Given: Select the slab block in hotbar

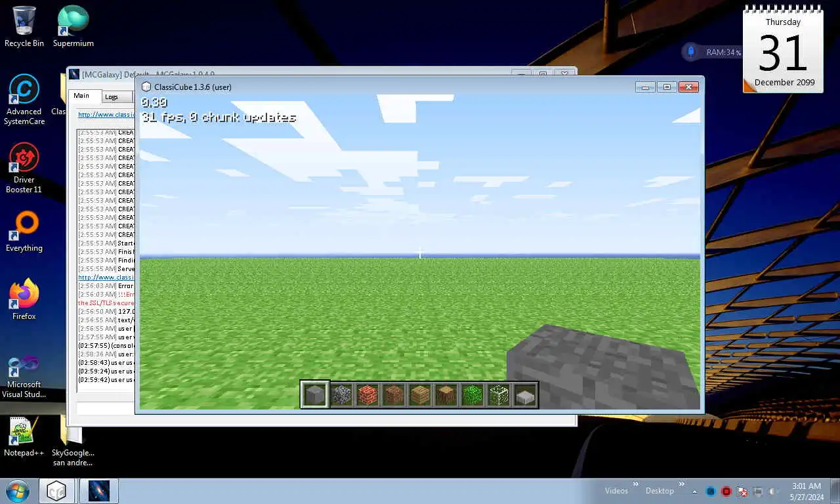Looking at the screenshot, I should [525, 395].
